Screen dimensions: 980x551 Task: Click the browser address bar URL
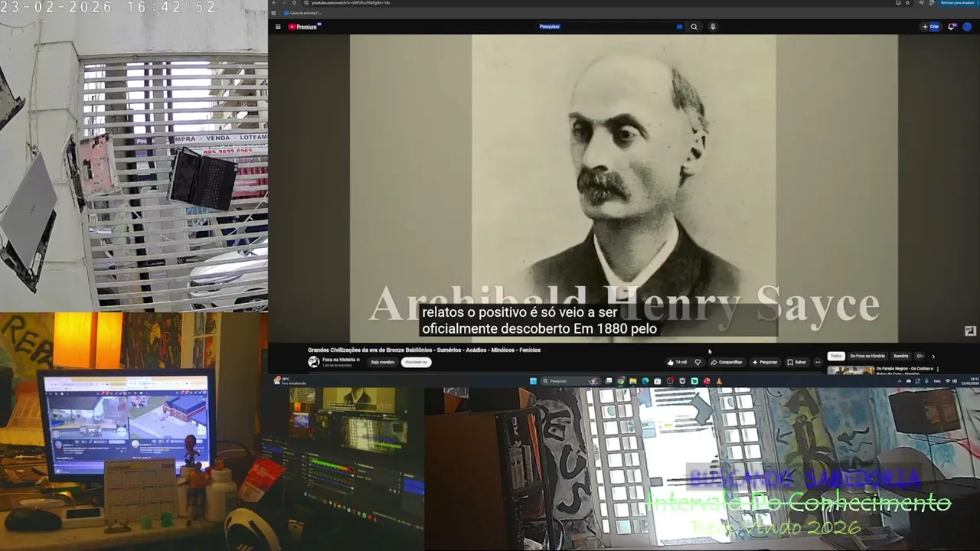pos(351,3)
